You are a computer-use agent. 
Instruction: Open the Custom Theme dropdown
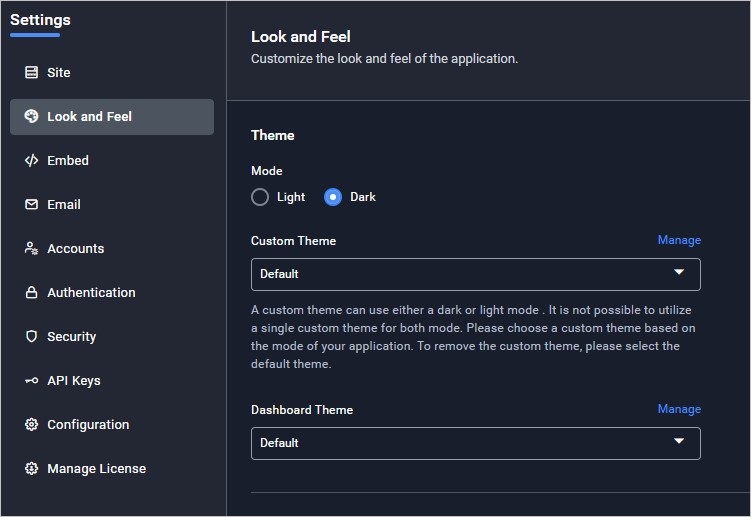(x=475, y=274)
